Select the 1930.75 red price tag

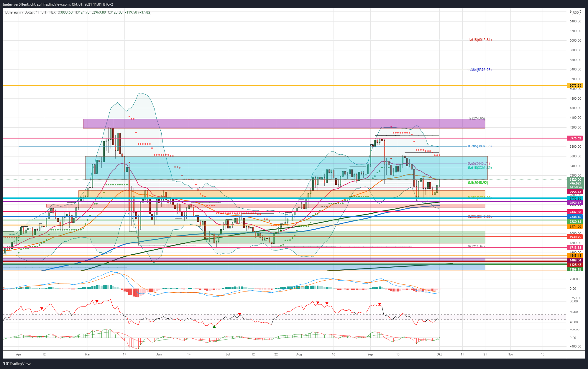click(x=575, y=237)
